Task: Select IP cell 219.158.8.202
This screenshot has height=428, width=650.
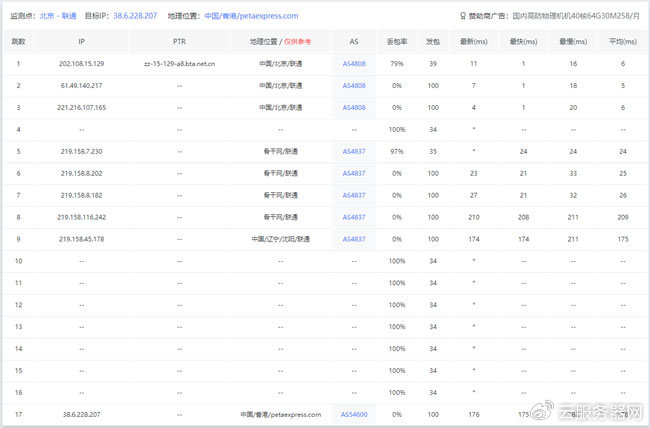Action: [82, 173]
